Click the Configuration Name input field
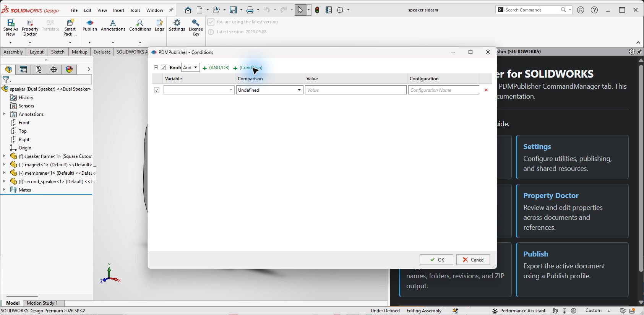Screen dimensions: 644x315 click(x=444, y=90)
